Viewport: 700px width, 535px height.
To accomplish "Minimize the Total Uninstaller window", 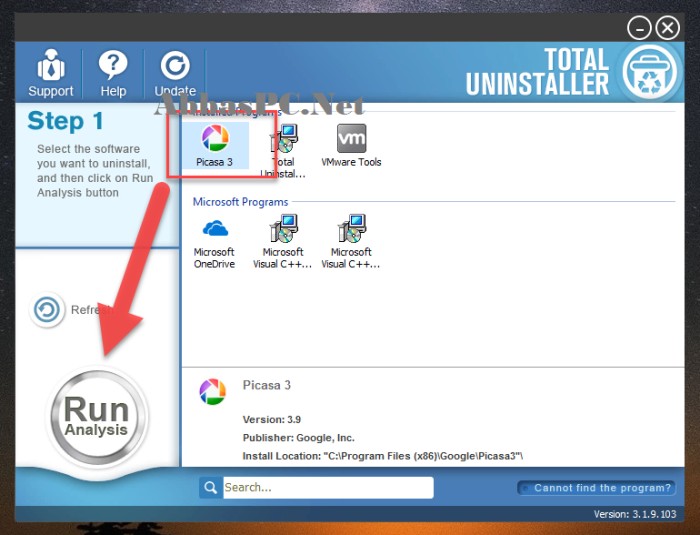I will pos(639,28).
